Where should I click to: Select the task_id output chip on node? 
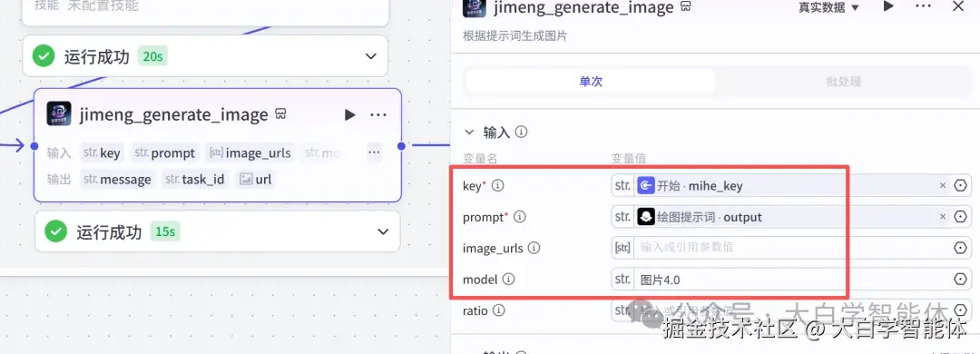[x=194, y=180]
